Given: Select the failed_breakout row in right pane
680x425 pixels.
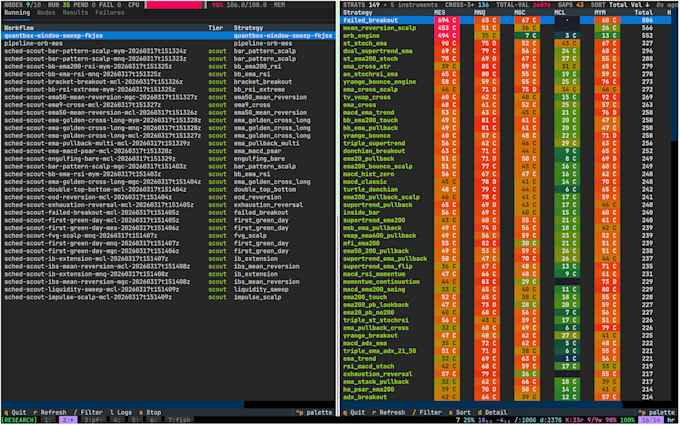Looking at the screenshot, I should click(506, 20).
